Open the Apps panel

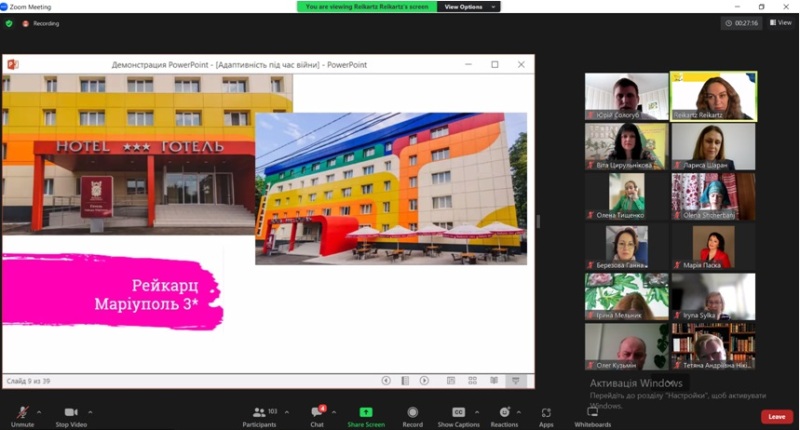click(546, 416)
